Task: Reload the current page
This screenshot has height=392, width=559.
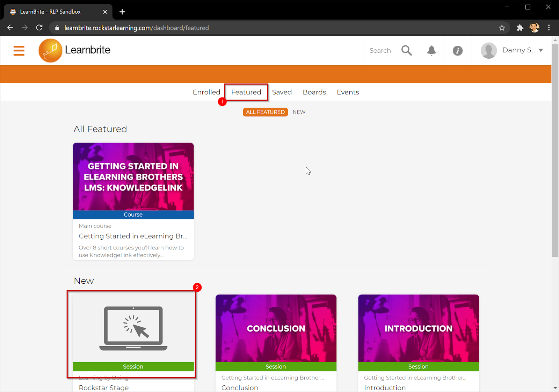Action: [39, 28]
